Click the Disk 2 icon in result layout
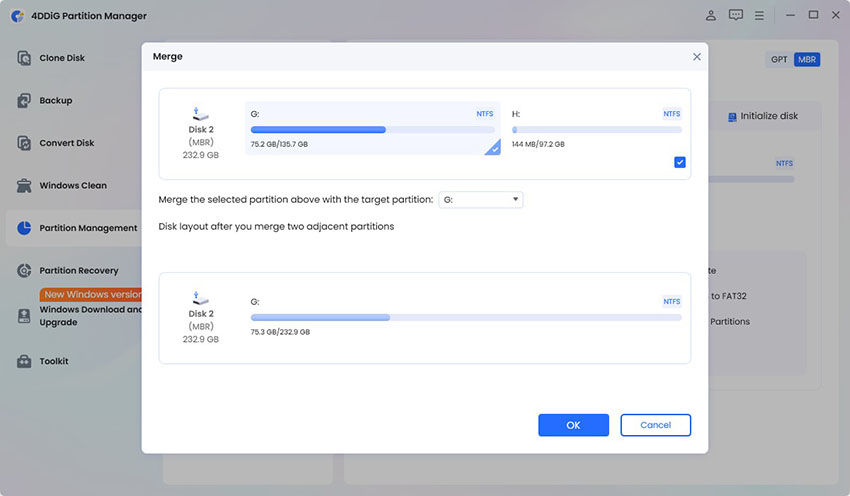 pos(201,298)
